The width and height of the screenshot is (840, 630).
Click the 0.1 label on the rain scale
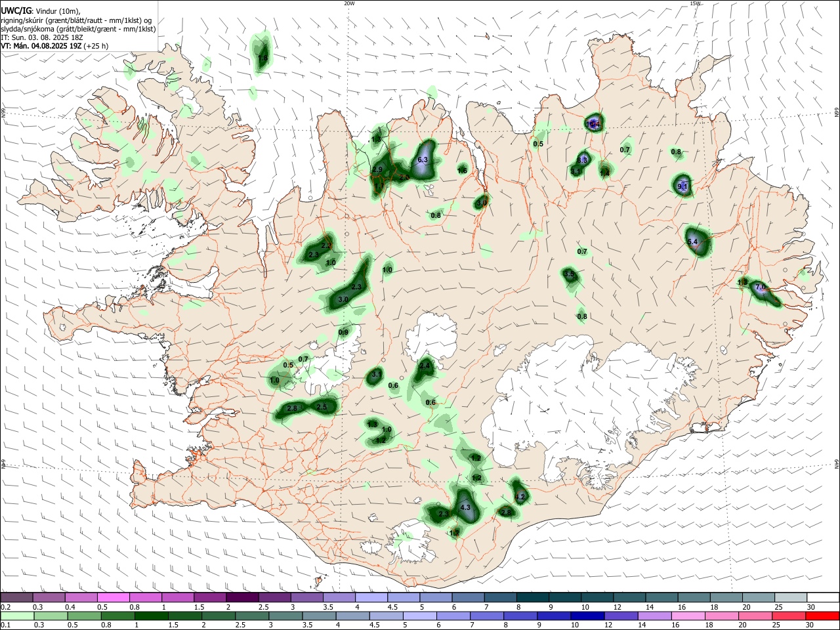coord(5,625)
